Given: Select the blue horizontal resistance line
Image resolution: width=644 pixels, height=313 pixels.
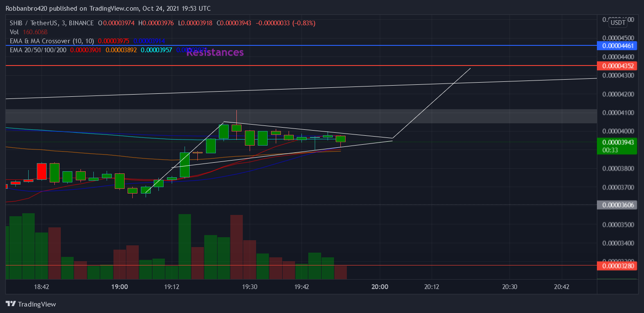Looking at the screenshot, I should [301, 45].
